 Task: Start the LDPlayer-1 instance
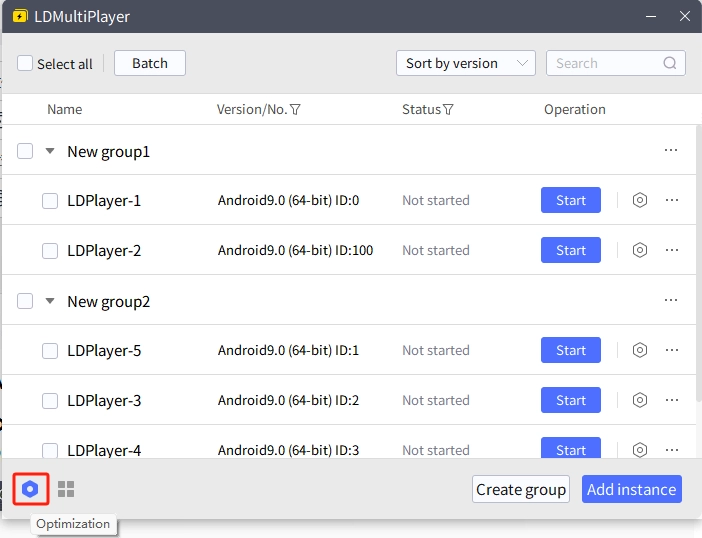coord(571,200)
